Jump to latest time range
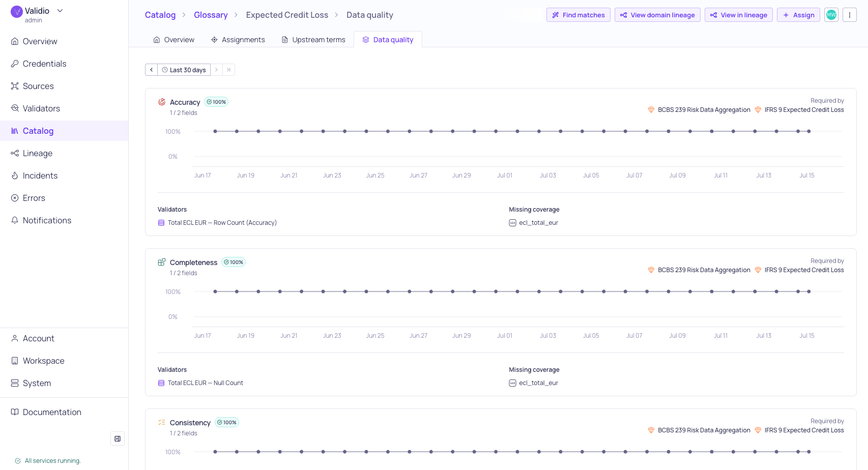The height and width of the screenshot is (470, 868). click(x=228, y=70)
